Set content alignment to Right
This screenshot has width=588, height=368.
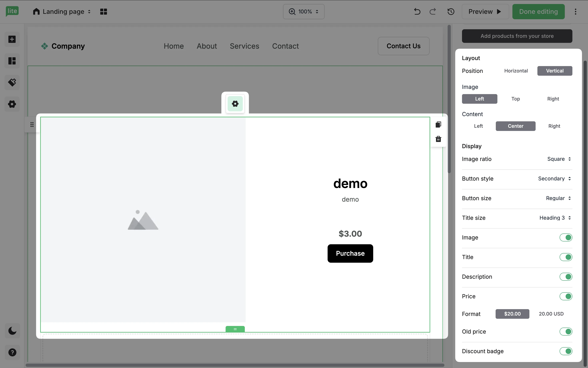[554, 126]
